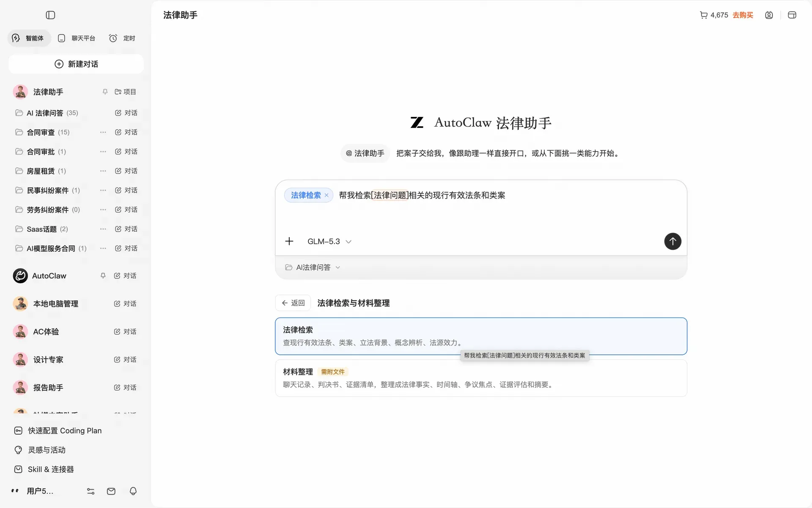
Task: Open 项目 for 法律助手
Action: click(x=125, y=92)
